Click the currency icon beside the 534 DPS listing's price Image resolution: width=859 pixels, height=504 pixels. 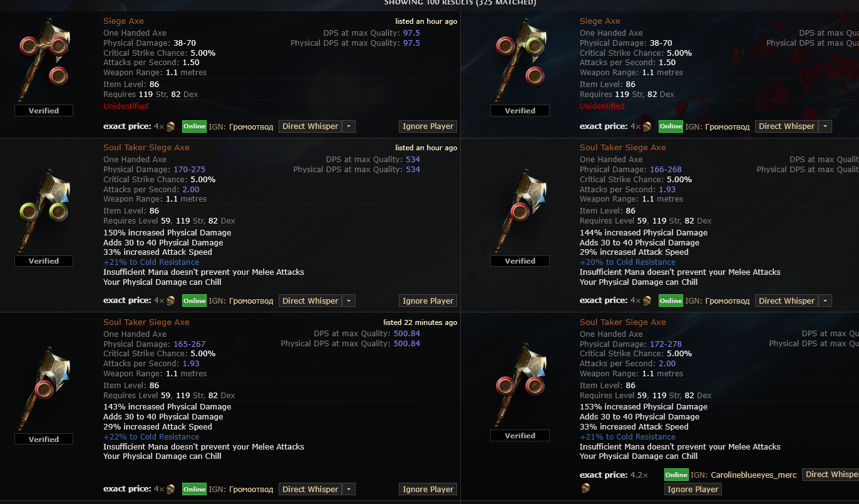(x=170, y=301)
